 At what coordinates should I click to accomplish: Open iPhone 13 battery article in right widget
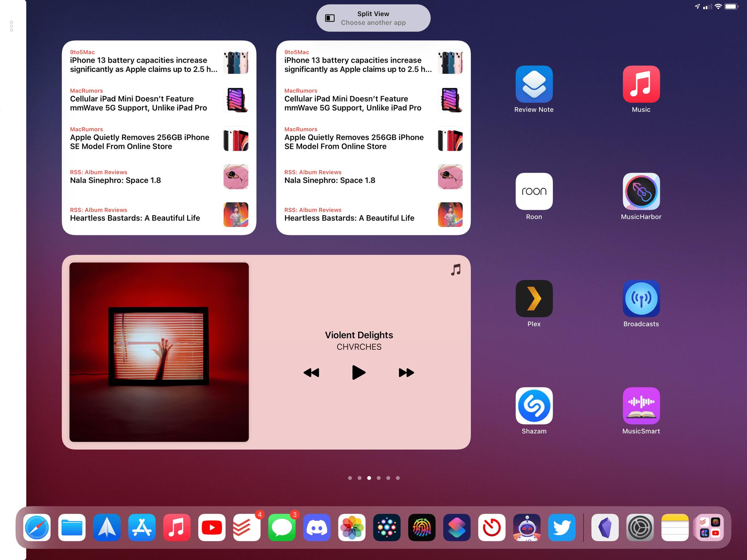(x=373, y=61)
